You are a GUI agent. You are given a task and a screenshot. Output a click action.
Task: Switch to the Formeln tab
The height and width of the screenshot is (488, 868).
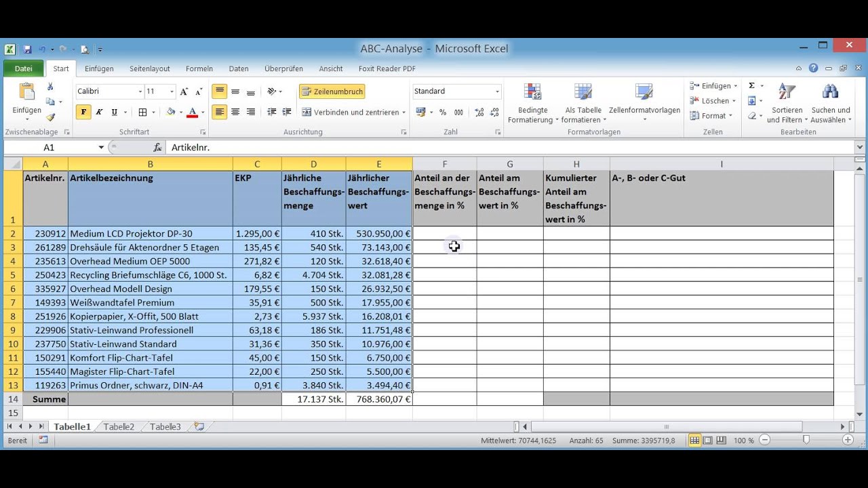[199, 68]
